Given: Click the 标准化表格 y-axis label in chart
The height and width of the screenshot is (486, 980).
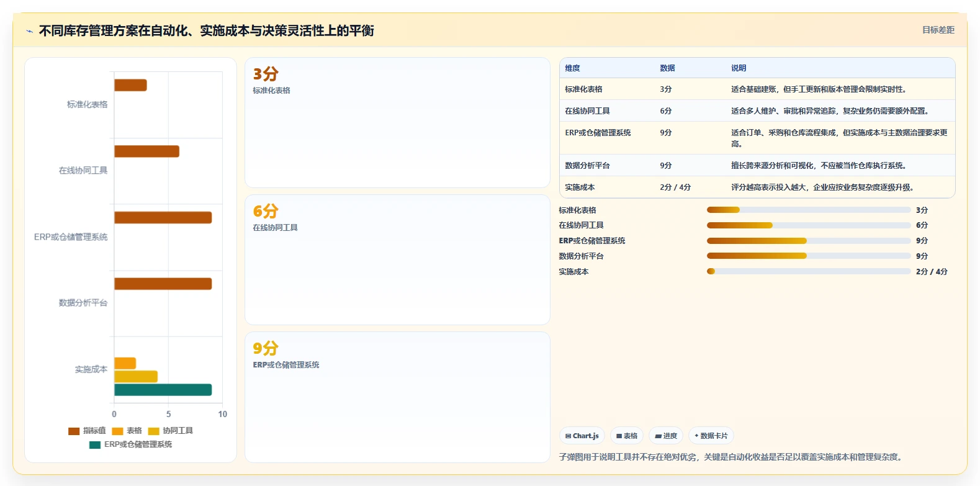Looking at the screenshot, I should coord(88,104).
